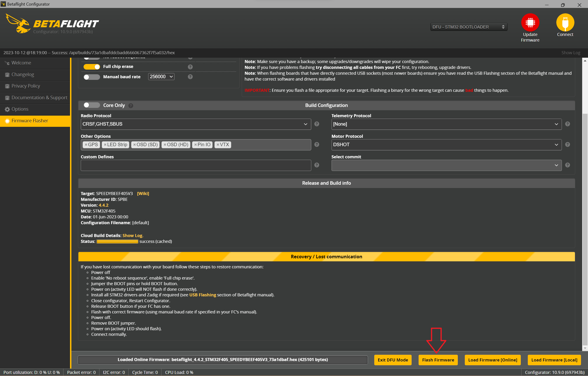This screenshot has height=376, width=588.
Task: Click the Changelog document icon in sidebar
Action: click(x=7, y=75)
